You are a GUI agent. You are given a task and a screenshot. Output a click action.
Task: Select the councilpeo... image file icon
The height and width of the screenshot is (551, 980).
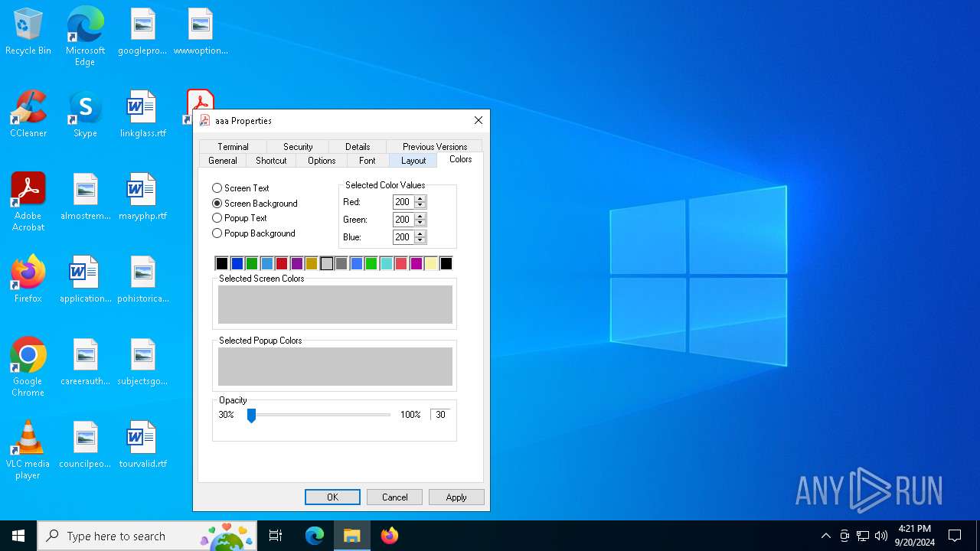tap(85, 445)
